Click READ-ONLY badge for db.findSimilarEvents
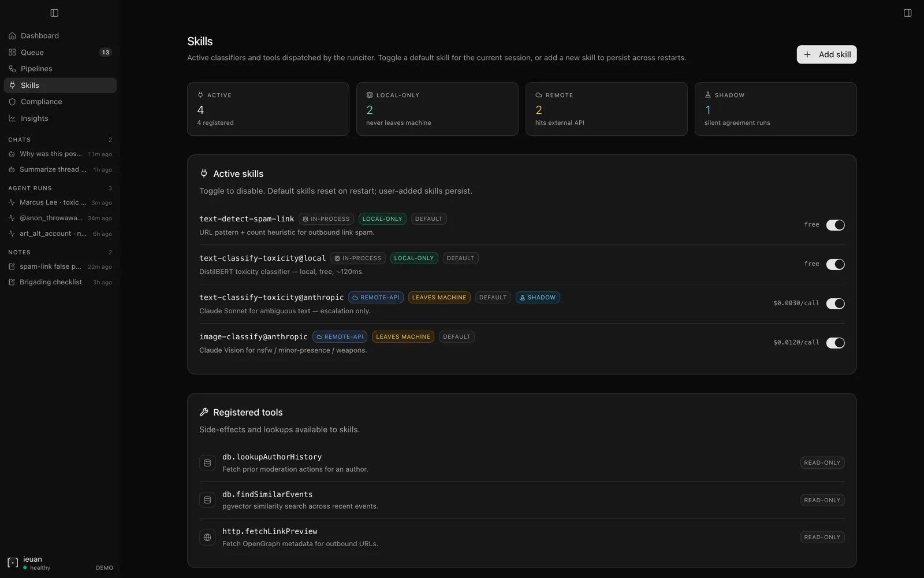The image size is (924, 578). click(822, 500)
